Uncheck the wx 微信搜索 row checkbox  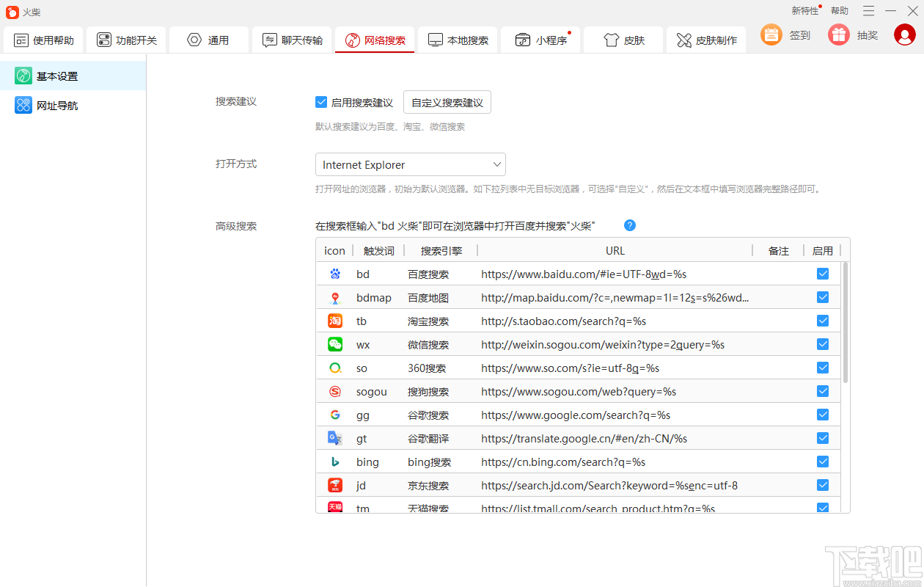(823, 344)
